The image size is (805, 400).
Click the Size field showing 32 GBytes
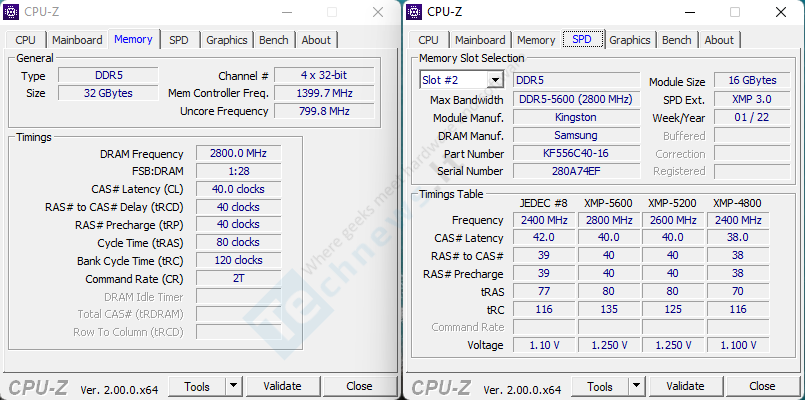108,93
